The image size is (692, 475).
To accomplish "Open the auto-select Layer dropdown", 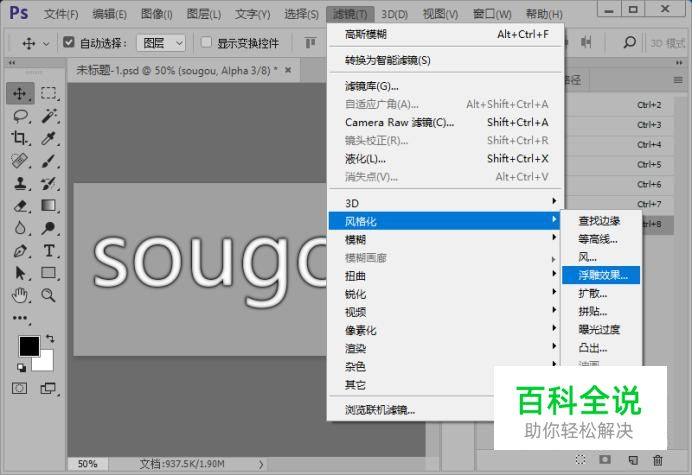I will [x=161, y=43].
